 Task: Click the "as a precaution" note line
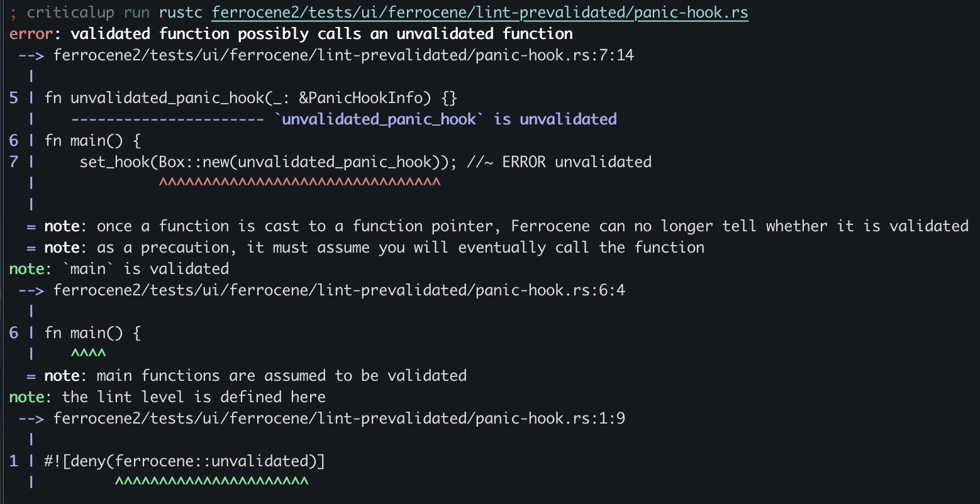[400, 248]
